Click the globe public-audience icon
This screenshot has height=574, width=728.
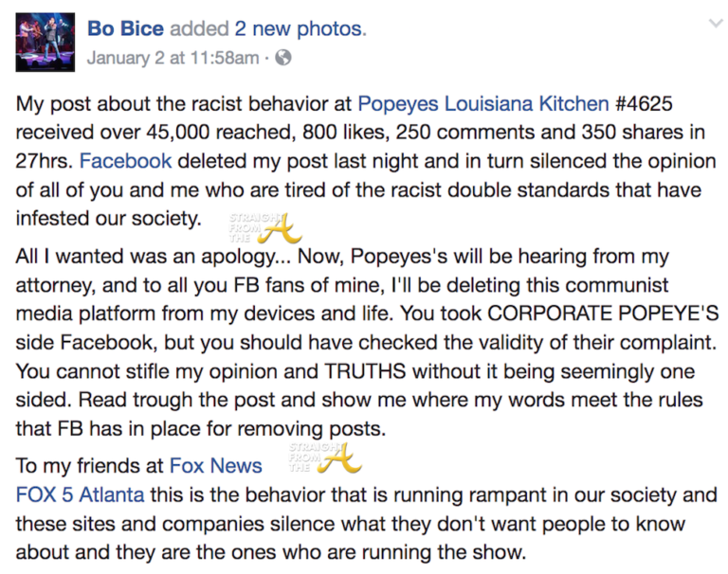[x=282, y=59]
